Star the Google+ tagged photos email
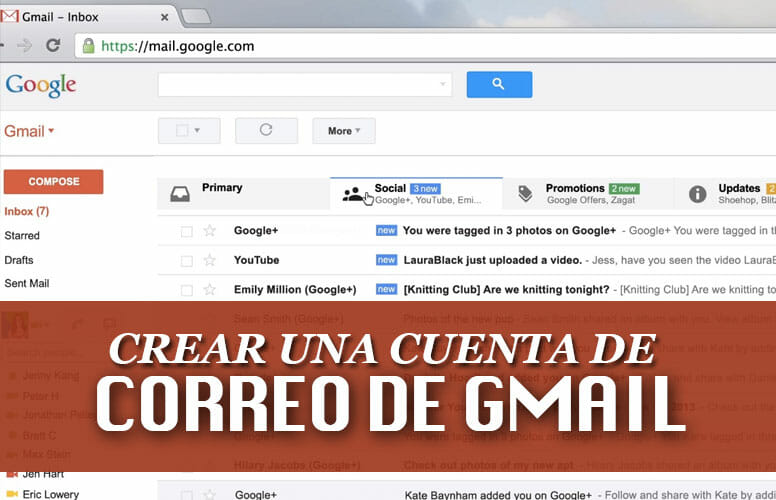Viewport: 776px width, 500px height. pos(210,231)
